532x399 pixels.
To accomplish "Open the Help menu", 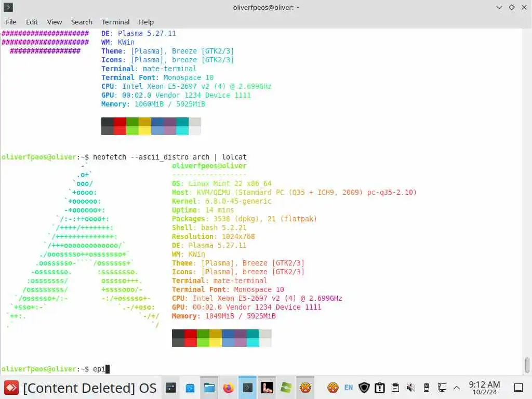I will [146, 22].
